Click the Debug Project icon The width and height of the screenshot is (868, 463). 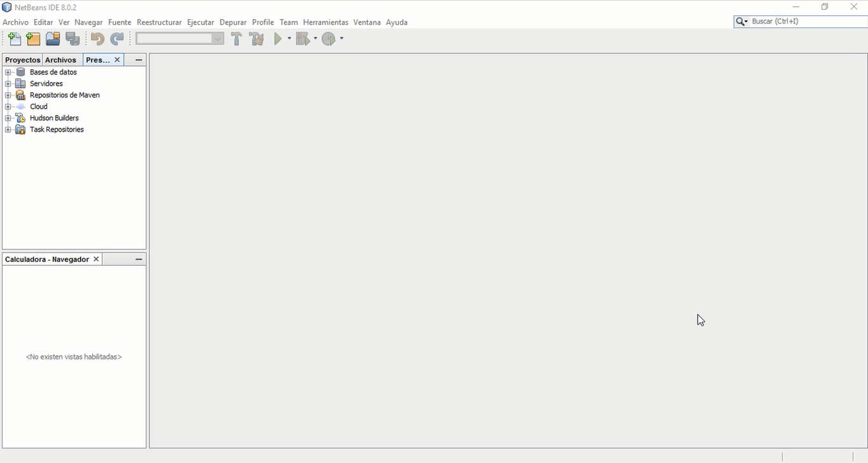coord(303,39)
